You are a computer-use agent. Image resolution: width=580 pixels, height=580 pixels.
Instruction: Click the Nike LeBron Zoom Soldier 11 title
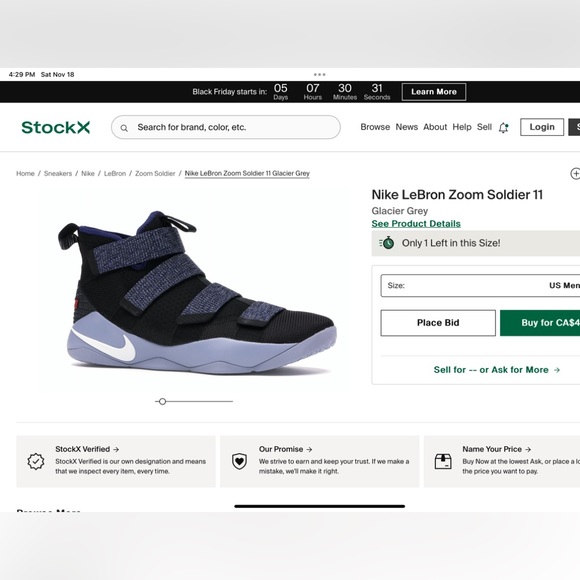coord(457,195)
